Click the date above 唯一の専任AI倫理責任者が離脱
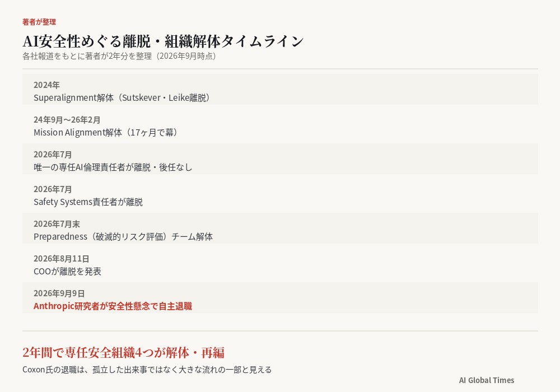The image size is (560, 392). click(x=53, y=154)
